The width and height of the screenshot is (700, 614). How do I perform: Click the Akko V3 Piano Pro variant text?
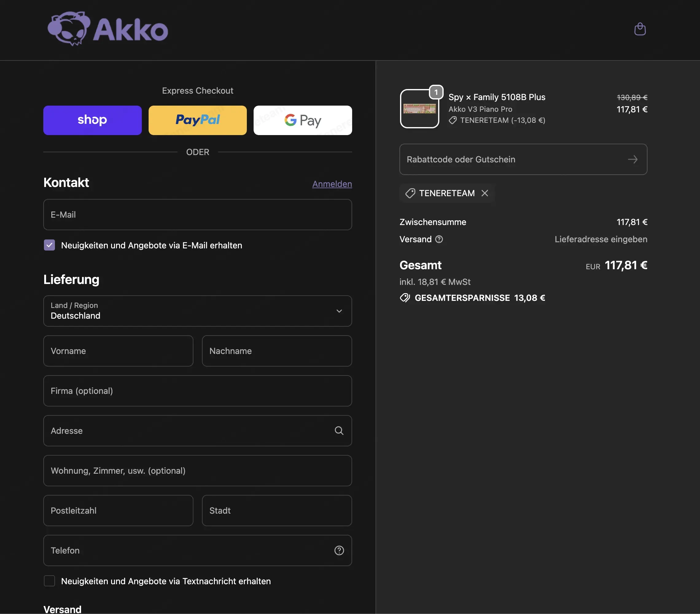pyautogui.click(x=480, y=109)
